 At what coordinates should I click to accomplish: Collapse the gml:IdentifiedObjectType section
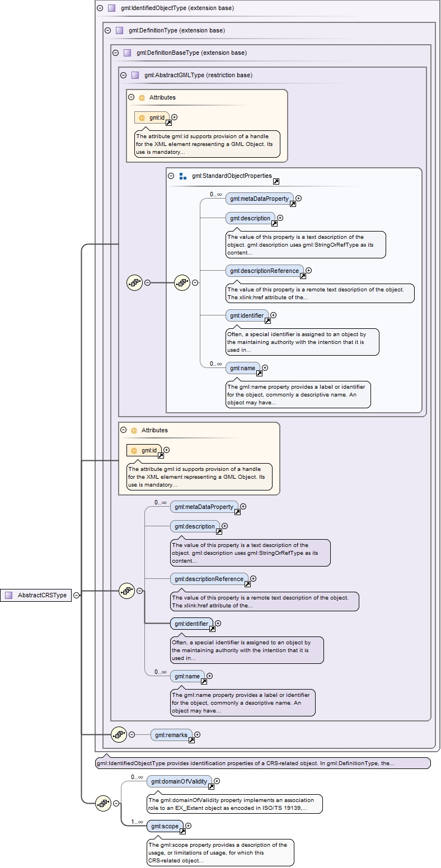point(100,8)
